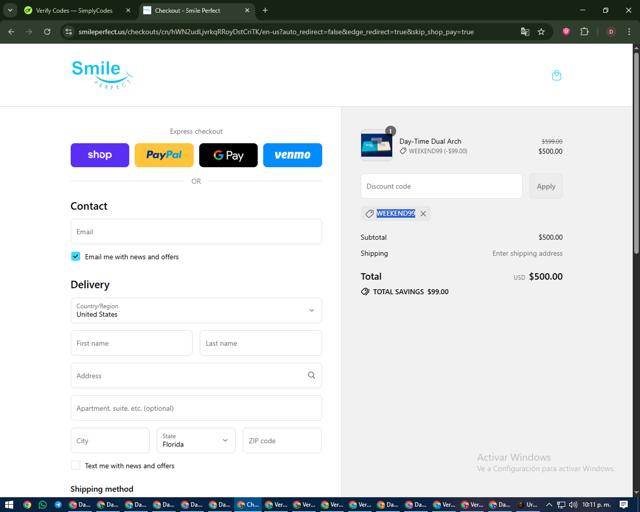Click the address bar URL
The width and height of the screenshot is (640, 512).
pos(276,32)
